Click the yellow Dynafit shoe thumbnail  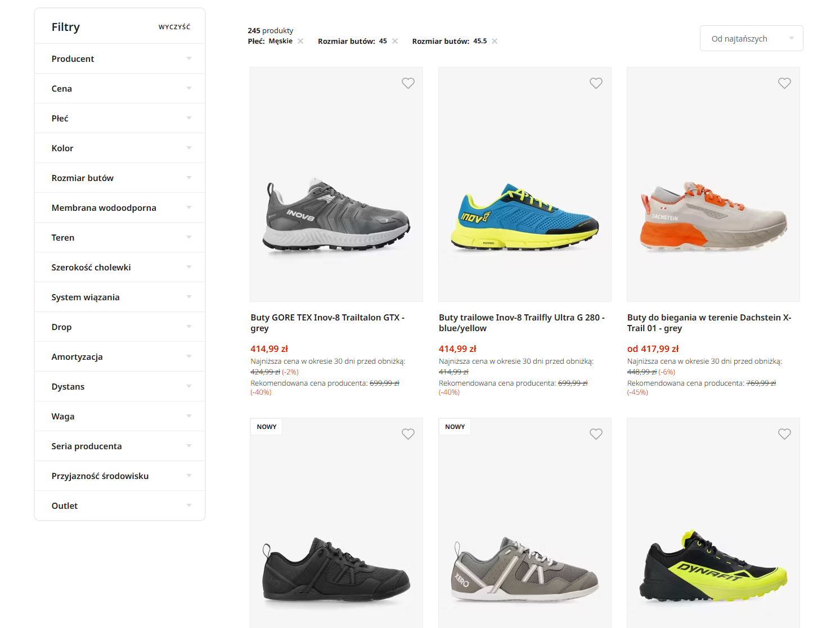pyautogui.click(x=713, y=523)
